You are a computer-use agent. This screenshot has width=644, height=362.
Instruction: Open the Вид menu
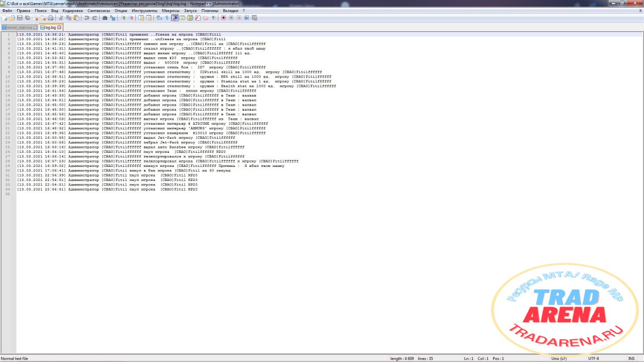(55, 11)
